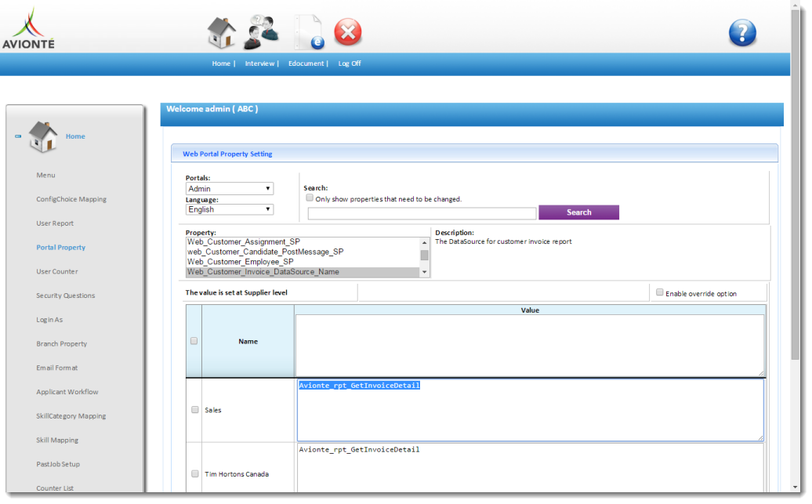Click the red Log Off X icon
This screenshot has width=812, height=504.
(x=348, y=33)
